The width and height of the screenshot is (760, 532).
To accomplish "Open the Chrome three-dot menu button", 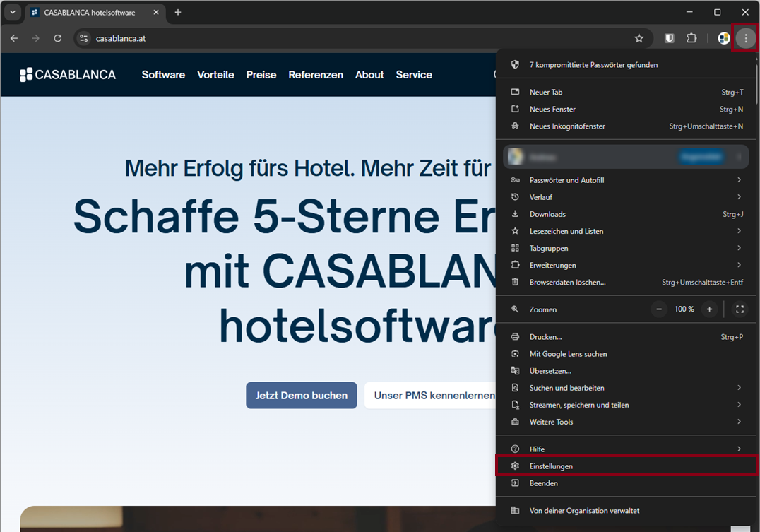I will pyautogui.click(x=746, y=38).
